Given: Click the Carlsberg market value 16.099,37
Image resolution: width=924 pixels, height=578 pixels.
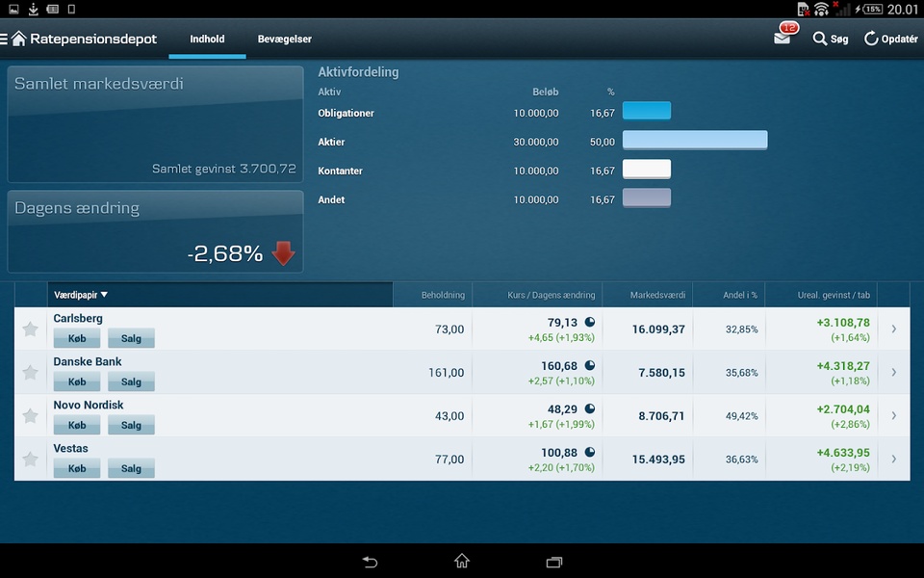Looking at the screenshot, I should tap(658, 329).
